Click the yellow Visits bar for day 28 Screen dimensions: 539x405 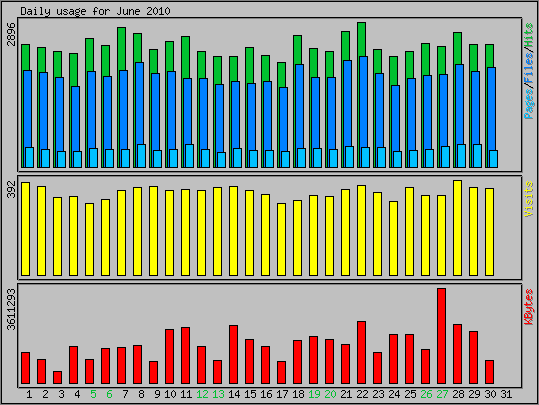[458, 228]
